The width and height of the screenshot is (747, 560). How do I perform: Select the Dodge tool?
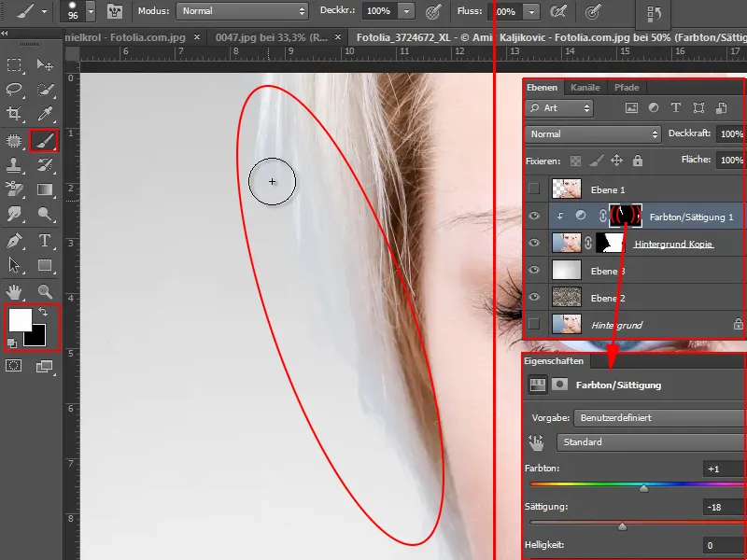(x=45, y=215)
